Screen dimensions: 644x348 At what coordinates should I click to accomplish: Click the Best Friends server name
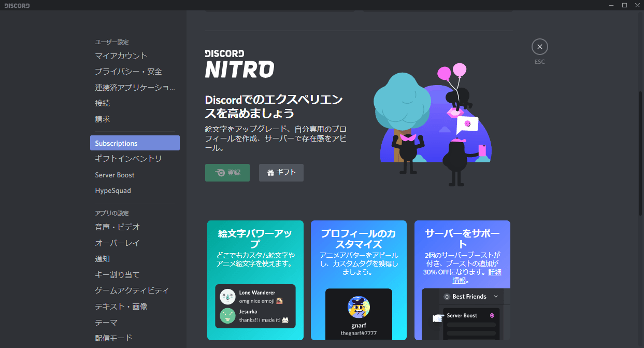point(469,297)
